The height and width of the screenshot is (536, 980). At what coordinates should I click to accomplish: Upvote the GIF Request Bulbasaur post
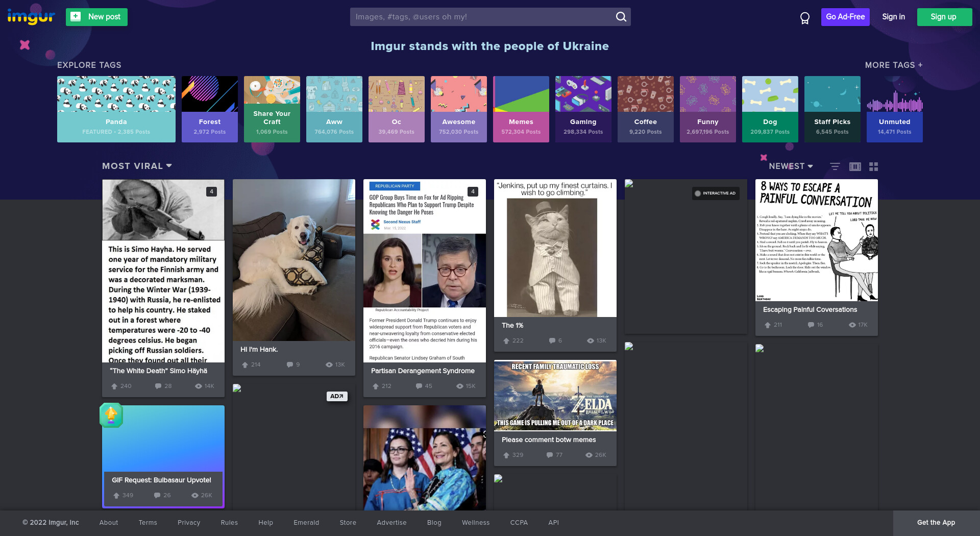116,496
